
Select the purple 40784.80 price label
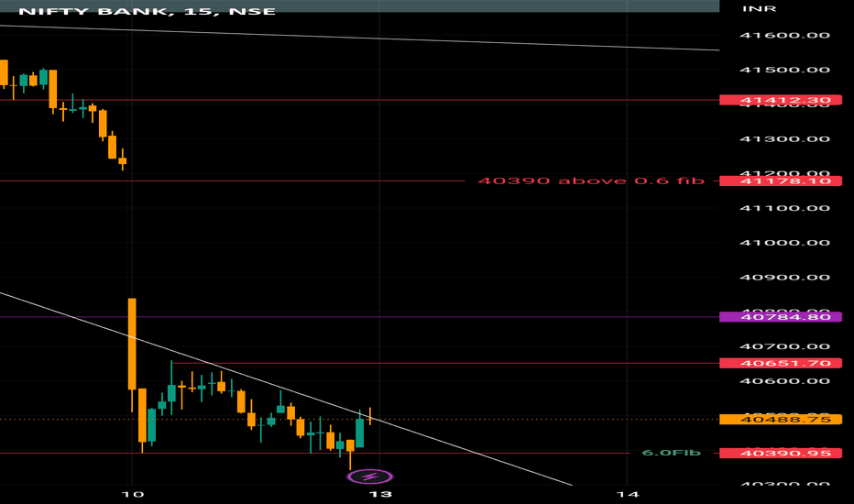[781, 316]
